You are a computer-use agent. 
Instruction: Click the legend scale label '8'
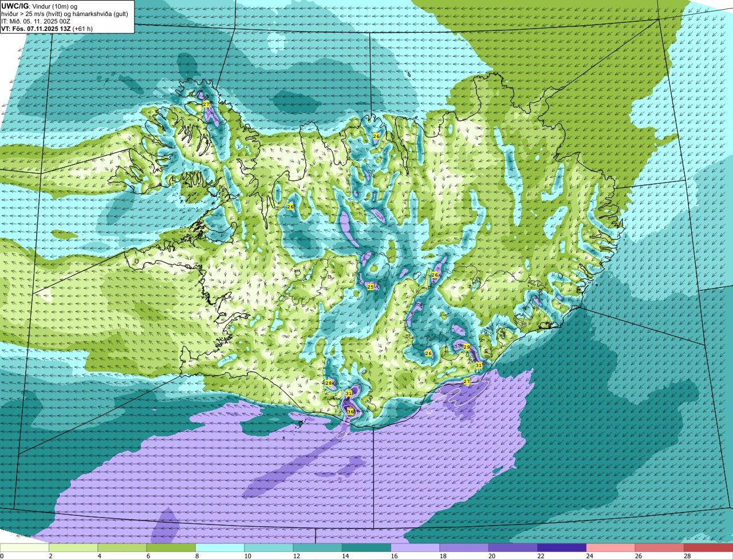click(196, 556)
